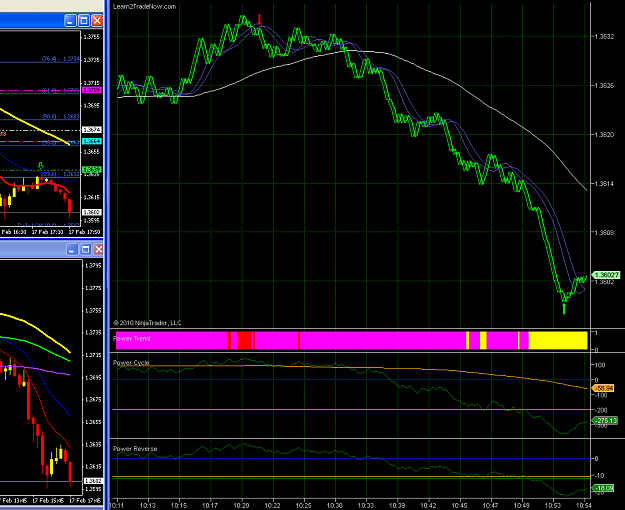The image size is (625, 510).
Task: Click the green up-arrow buy signal on main chart
Action: pyautogui.click(x=564, y=309)
